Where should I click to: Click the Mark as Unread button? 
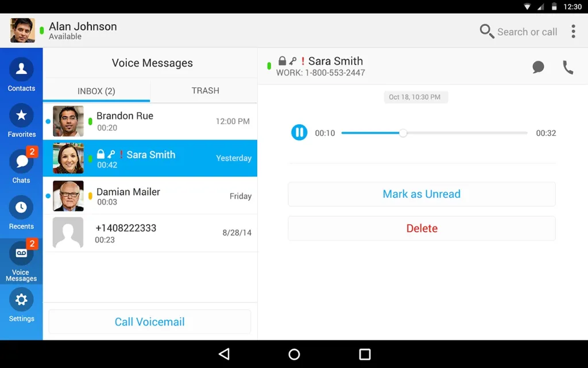point(421,194)
